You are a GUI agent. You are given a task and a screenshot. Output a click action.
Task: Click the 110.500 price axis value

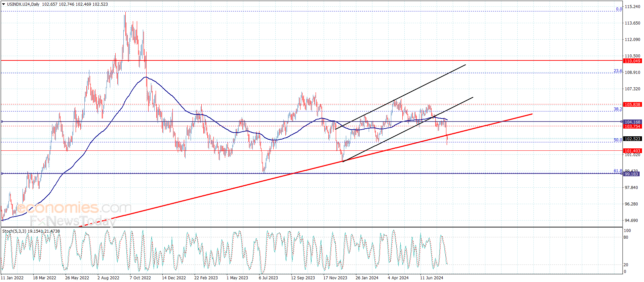pyautogui.click(x=632, y=56)
